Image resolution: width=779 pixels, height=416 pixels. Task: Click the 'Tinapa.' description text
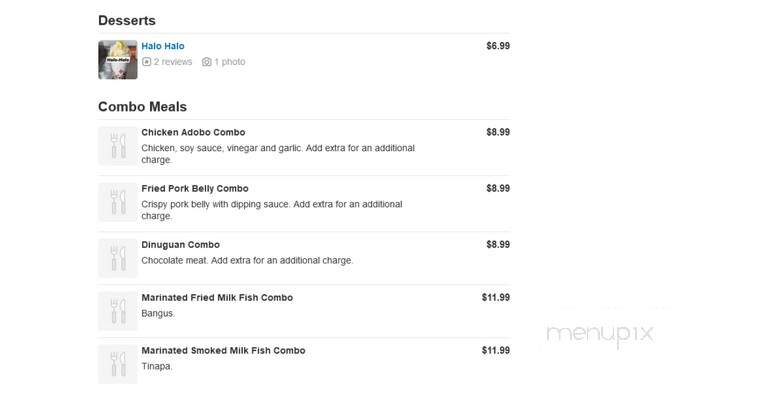(x=157, y=366)
